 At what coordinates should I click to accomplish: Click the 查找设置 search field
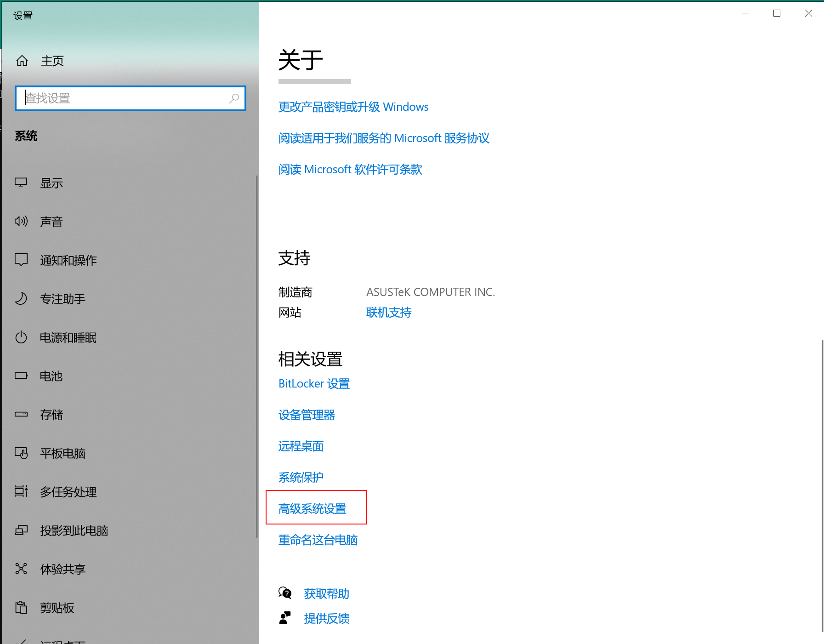(x=124, y=98)
